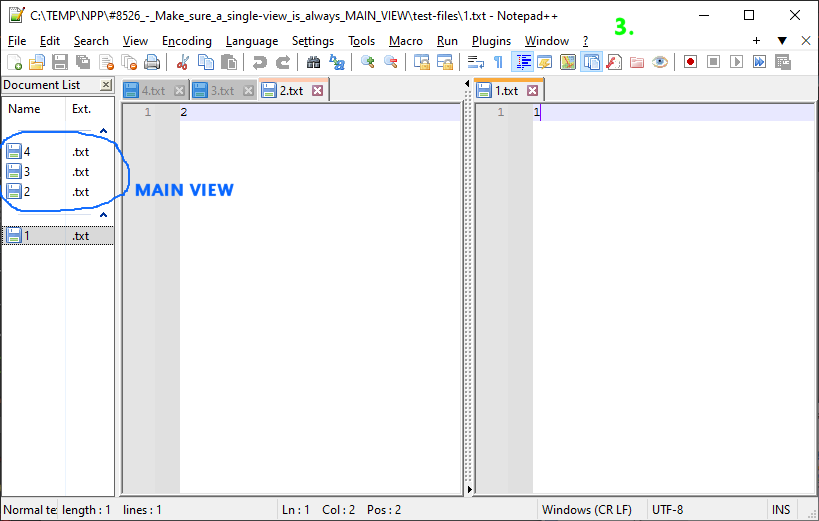Start macro recording with the red record icon

(690, 62)
